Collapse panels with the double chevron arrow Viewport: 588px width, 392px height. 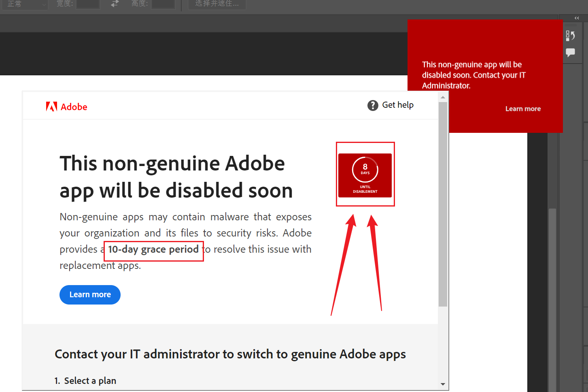pyautogui.click(x=576, y=18)
